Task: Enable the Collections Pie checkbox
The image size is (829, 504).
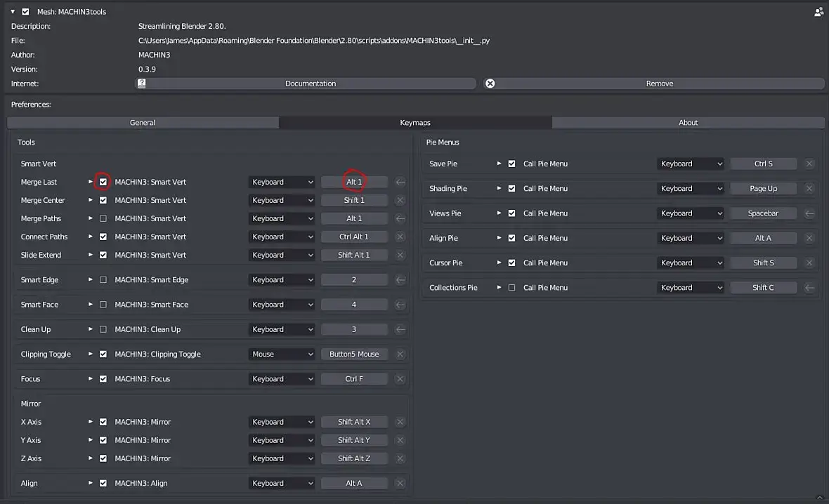Action: [511, 288]
